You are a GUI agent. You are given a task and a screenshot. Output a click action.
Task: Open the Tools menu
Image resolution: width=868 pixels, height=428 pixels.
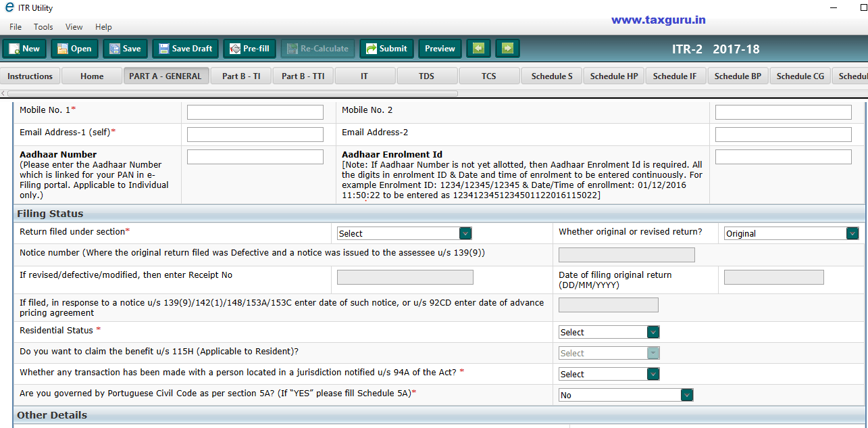click(43, 27)
